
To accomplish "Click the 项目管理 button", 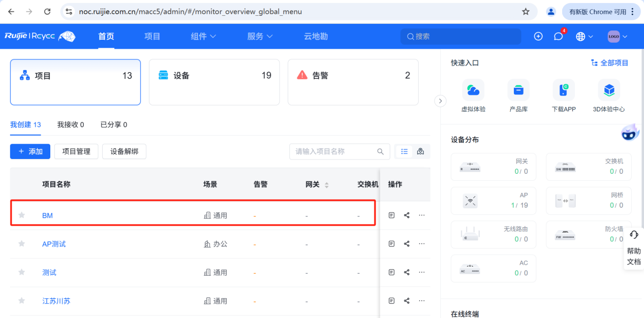I will [x=76, y=151].
